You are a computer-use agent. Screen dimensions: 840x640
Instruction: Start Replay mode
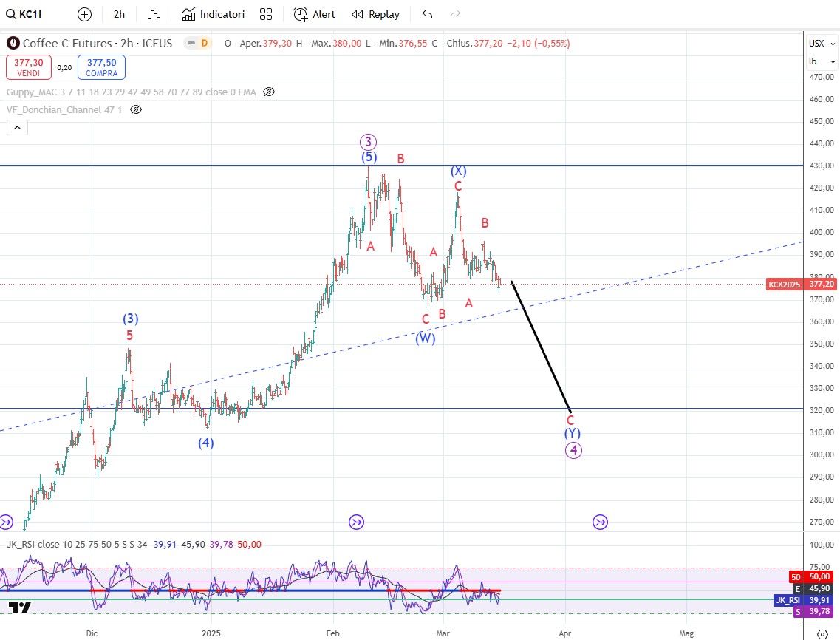375,14
